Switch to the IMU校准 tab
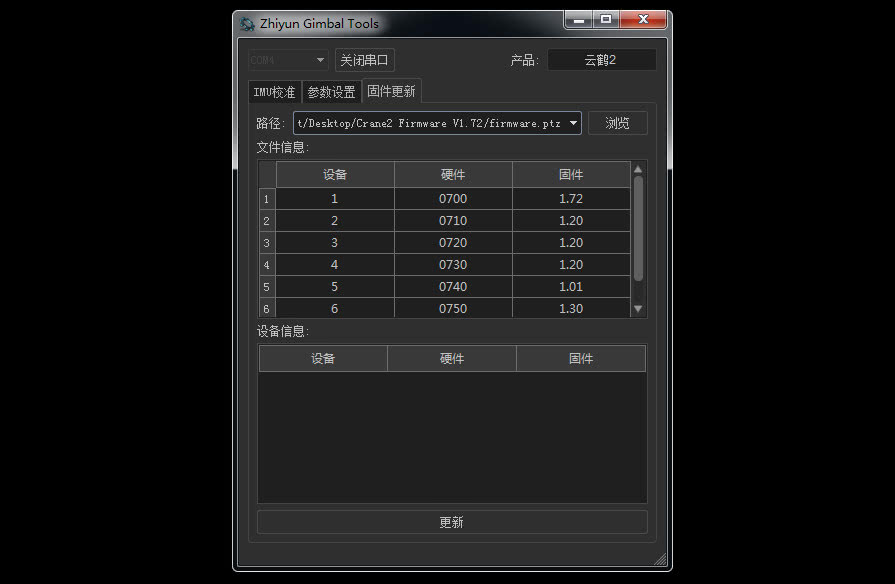Image resolution: width=895 pixels, height=584 pixels. pos(275,92)
